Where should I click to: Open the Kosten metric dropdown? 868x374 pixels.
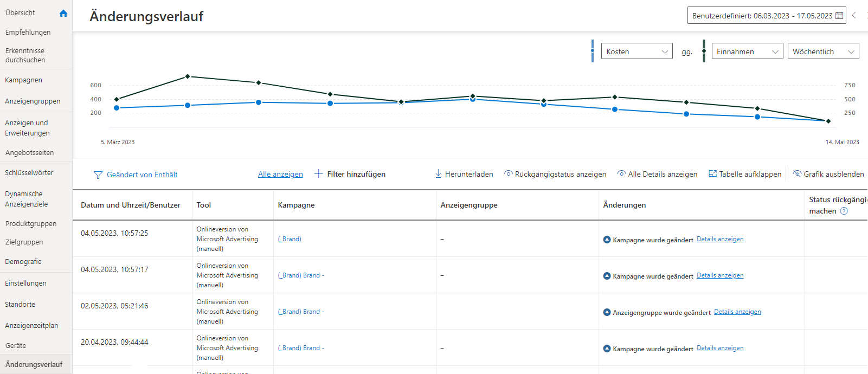[637, 51]
